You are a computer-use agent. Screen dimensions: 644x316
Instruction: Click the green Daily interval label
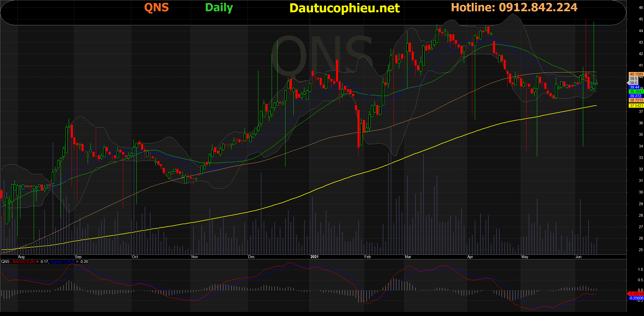[219, 7]
